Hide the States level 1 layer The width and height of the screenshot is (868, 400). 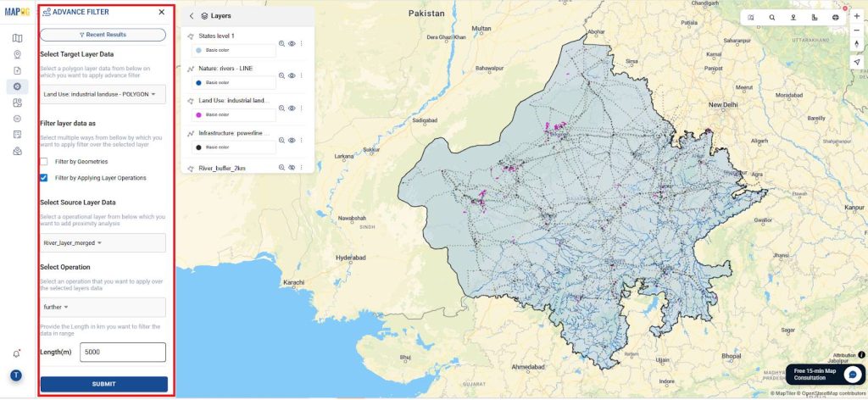[292, 43]
